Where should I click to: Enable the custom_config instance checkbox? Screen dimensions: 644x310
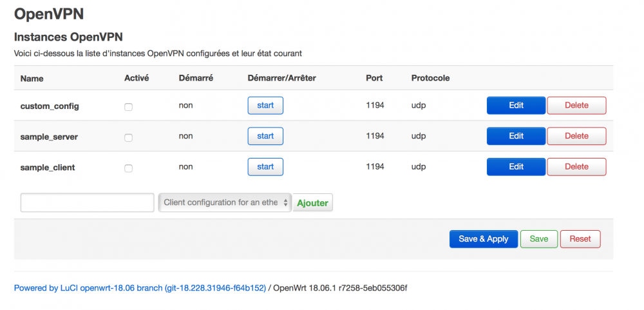(x=128, y=106)
